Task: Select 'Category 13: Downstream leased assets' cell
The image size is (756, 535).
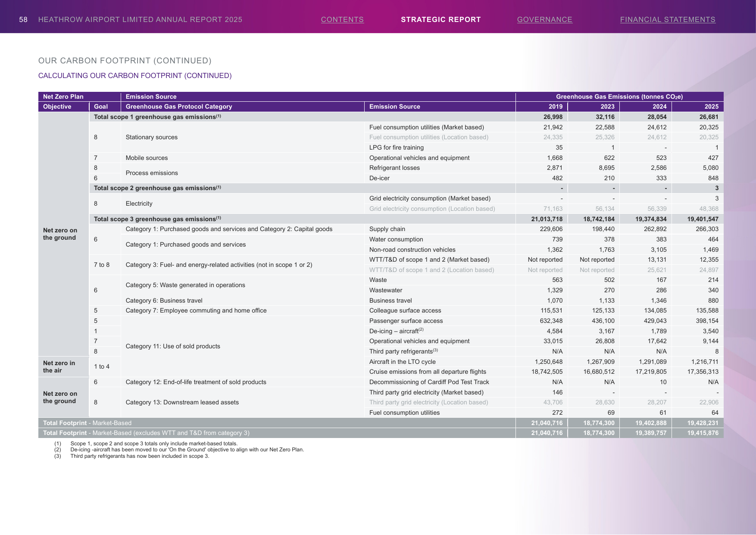Action: tap(182, 402)
